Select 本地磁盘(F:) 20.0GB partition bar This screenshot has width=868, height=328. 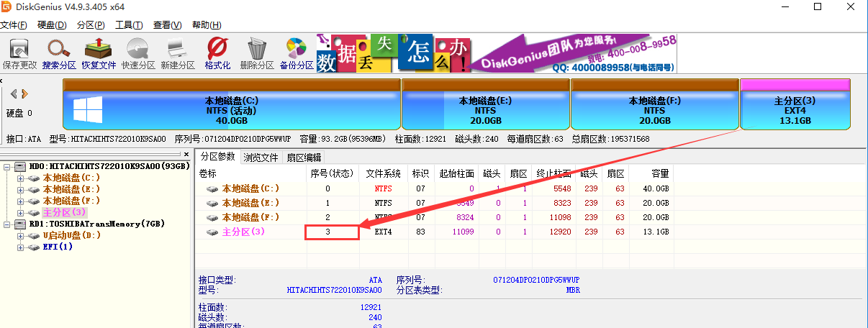pos(655,105)
